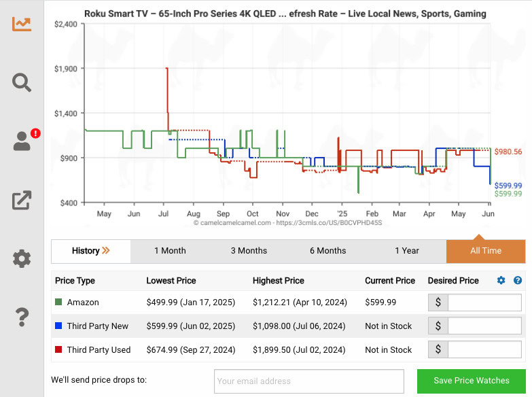532x397 pixels.
Task: Open settings gear in the sidebar
Action: point(22,258)
